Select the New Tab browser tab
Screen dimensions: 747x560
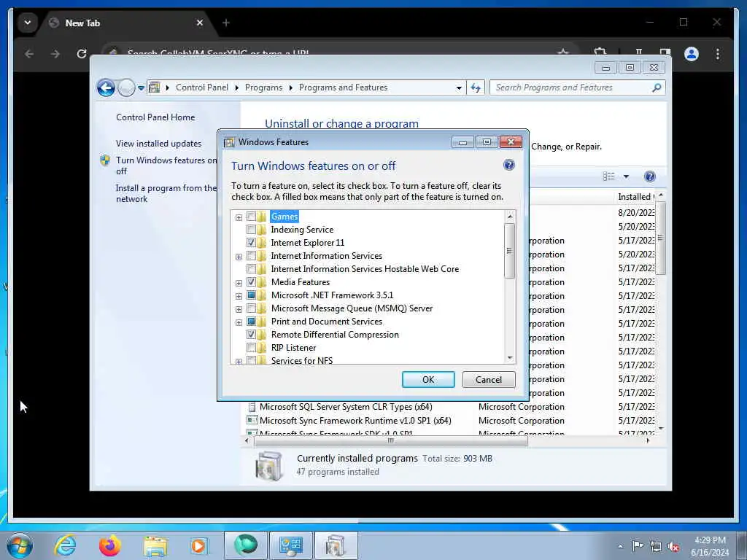click(x=126, y=23)
